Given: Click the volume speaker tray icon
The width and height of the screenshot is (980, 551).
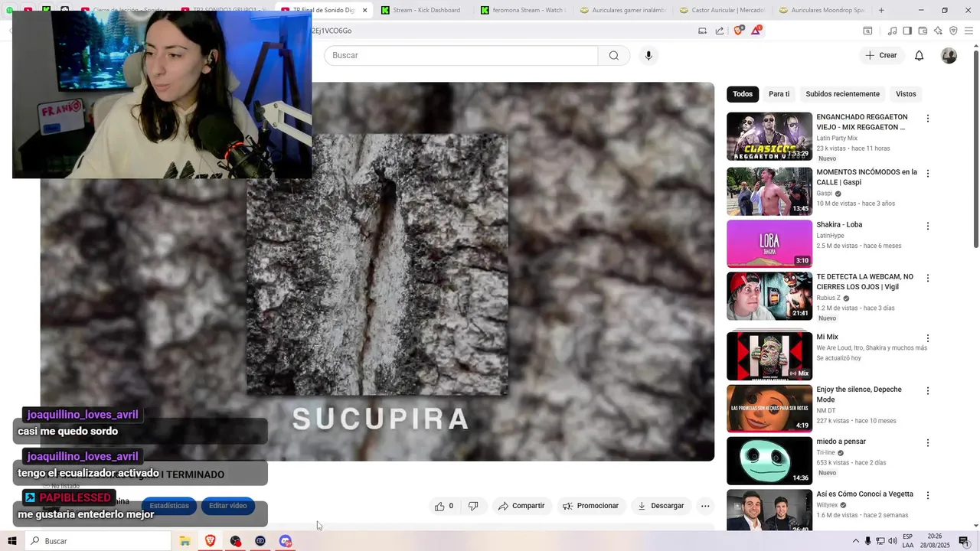Looking at the screenshot, I should (x=893, y=541).
